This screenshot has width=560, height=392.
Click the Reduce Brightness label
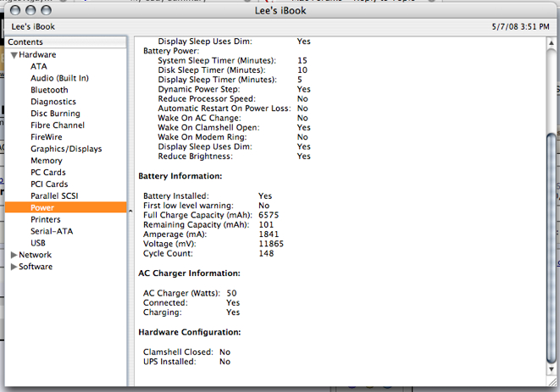(x=195, y=157)
